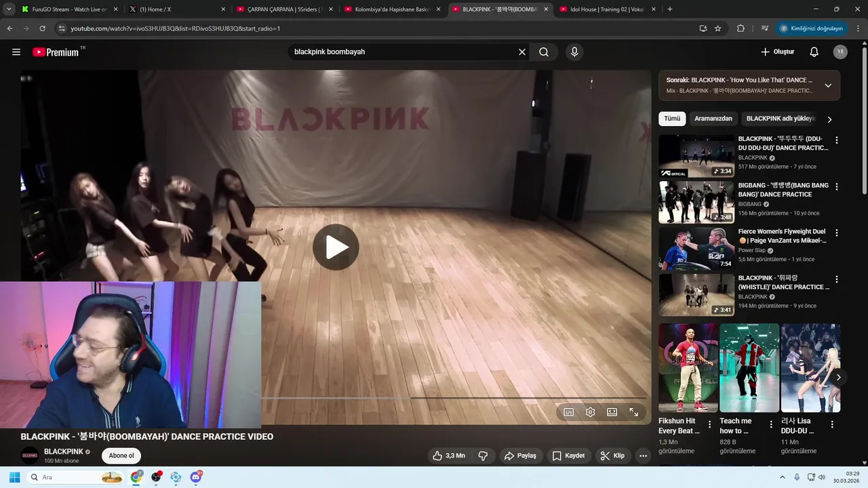Close the ÇARPAN ÇARPANA browser tab
868x488 pixels.
pos(331,9)
